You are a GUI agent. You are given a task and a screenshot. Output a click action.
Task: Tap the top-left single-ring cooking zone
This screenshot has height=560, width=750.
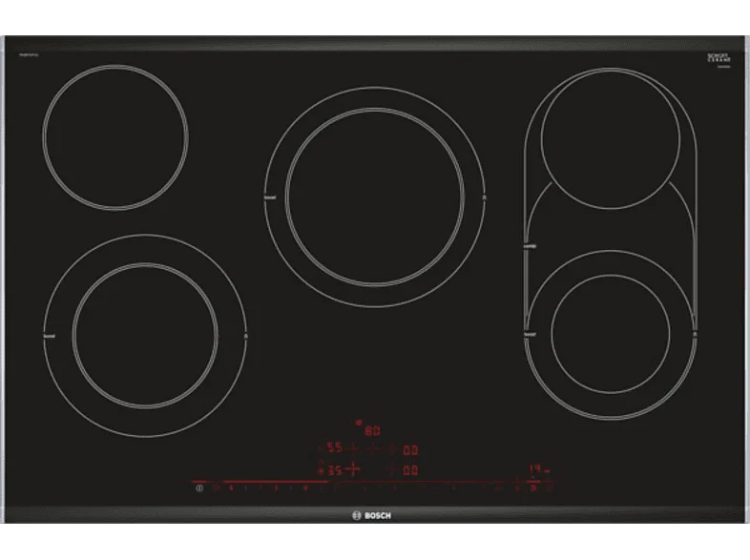click(115, 137)
